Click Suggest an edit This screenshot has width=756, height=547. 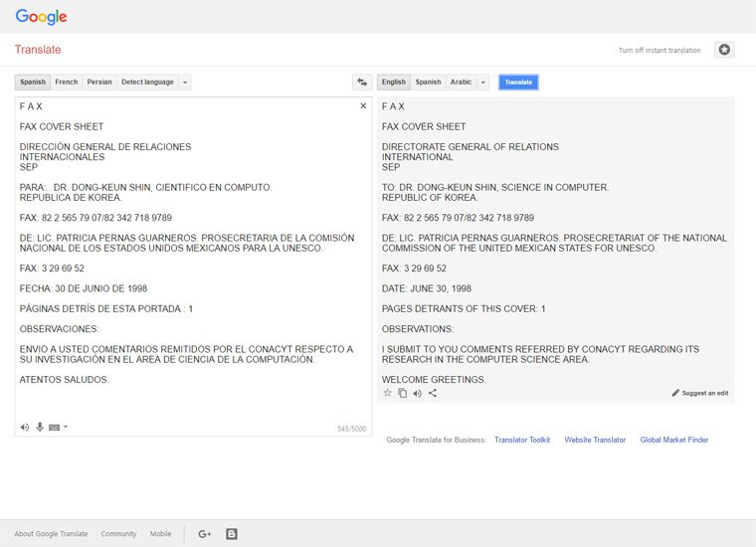click(x=700, y=393)
